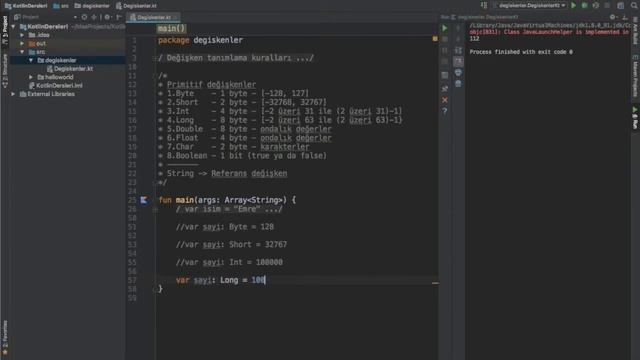
Task: Click the KotlinDersleri breadcrumb in navigation bar
Action: [26, 6]
